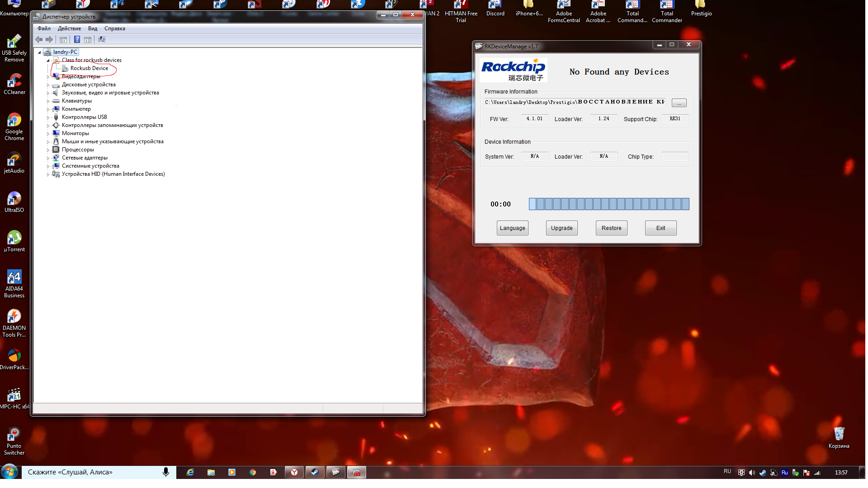The height and width of the screenshot is (488, 868).
Task: Click the firmware progress bar
Action: coord(609,204)
